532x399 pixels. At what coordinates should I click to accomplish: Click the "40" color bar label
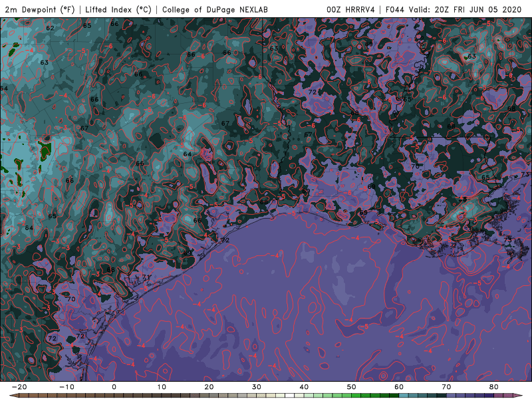point(304,387)
